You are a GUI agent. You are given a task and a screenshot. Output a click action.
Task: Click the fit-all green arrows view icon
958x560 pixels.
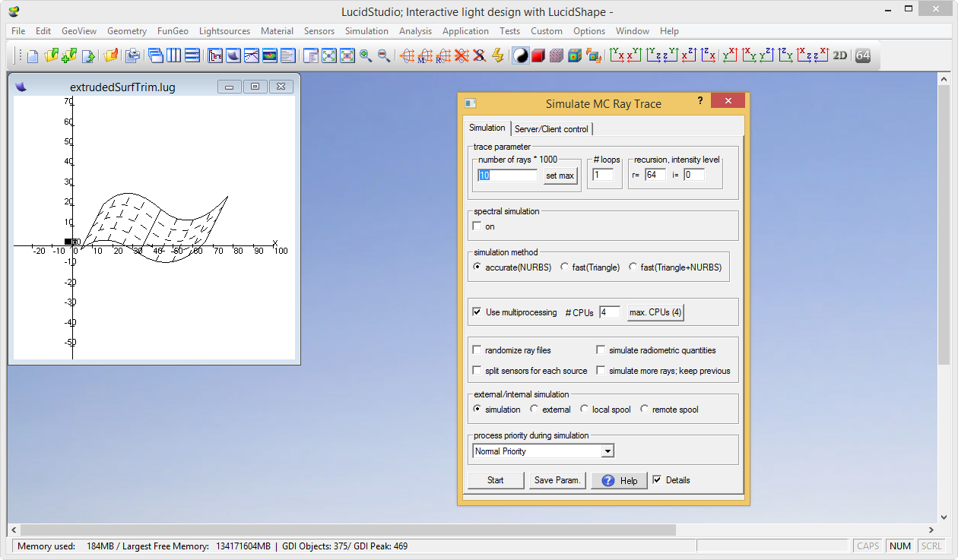coord(329,55)
